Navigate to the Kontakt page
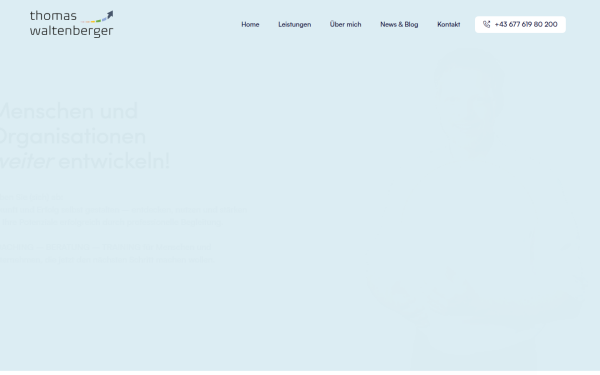Viewport: 600px width, 375px height. (448, 24)
